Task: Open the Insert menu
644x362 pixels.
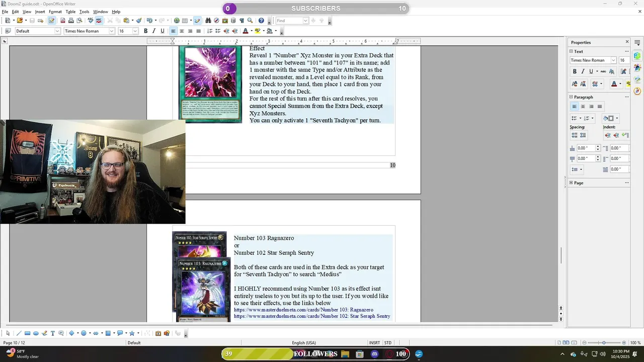Action: coord(40,12)
